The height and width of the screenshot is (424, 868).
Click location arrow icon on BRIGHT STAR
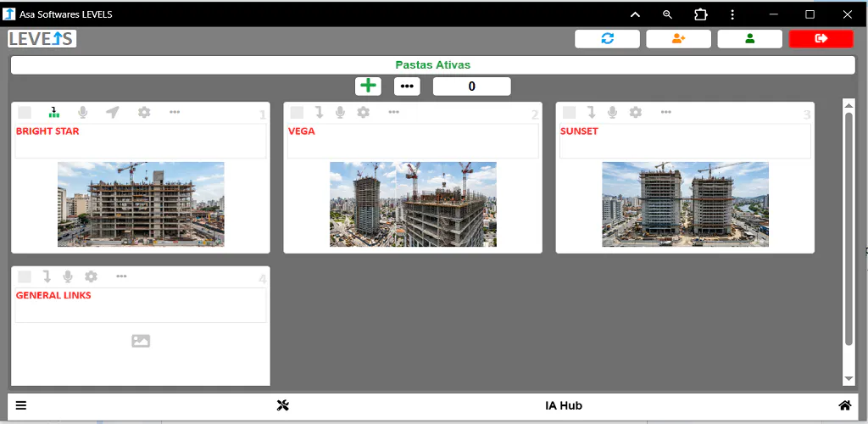click(113, 113)
